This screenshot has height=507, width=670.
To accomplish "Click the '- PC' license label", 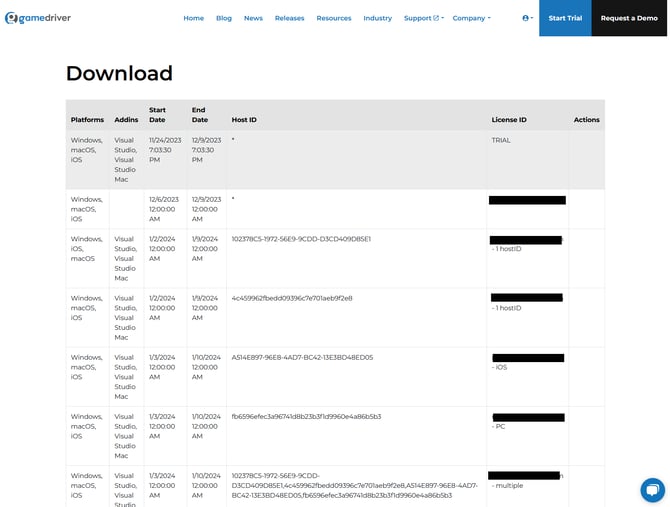I will (x=498, y=426).
